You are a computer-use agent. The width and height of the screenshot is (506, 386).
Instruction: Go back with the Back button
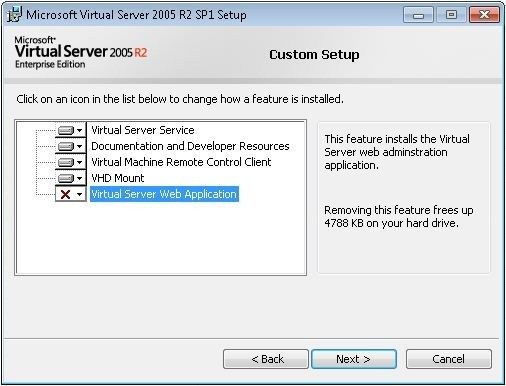266,359
